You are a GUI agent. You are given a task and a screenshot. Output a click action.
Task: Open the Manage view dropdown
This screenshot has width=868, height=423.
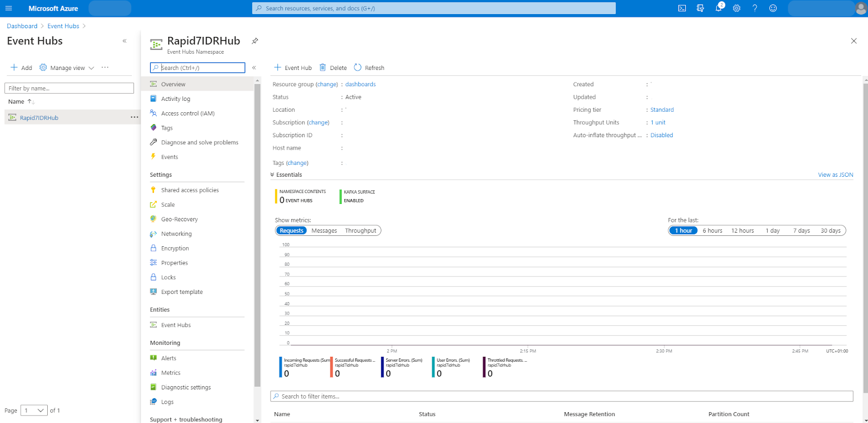[x=67, y=68]
